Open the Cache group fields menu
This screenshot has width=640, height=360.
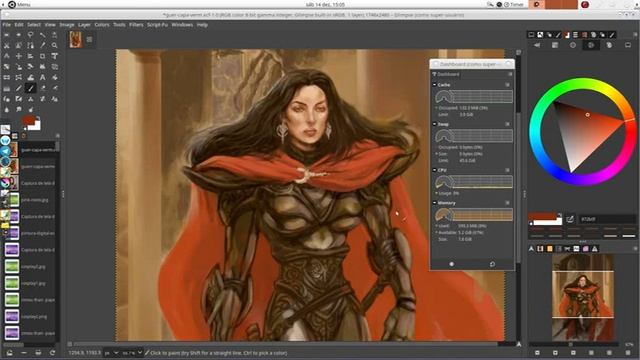click(507, 84)
